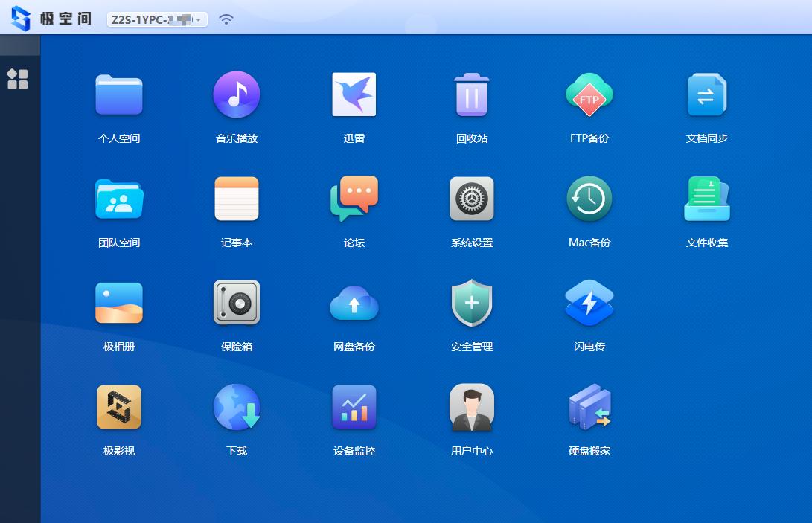The image size is (812, 523).
Task: Open the 文件收集 file collection app
Action: (x=706, y=199)
